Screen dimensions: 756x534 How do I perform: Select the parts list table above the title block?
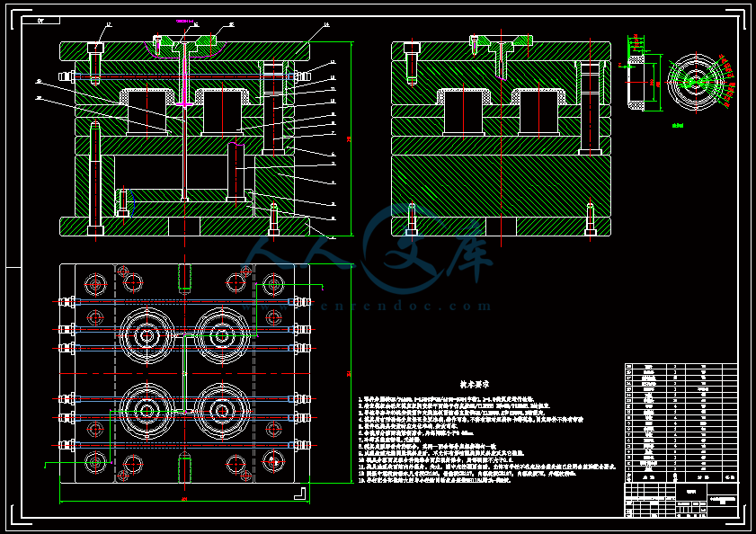[680, 423]
